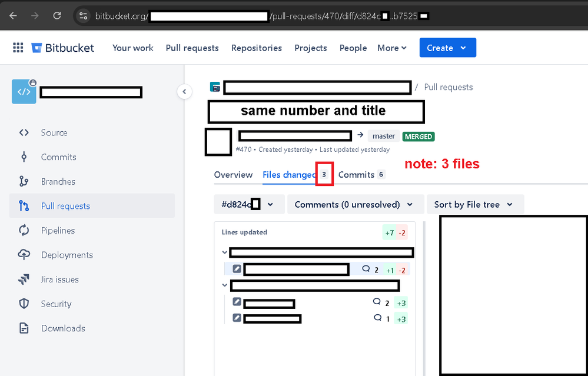588x376 pixels.
Task: Collapse the first folder in the file tree
Action: (x=225, y=252)
